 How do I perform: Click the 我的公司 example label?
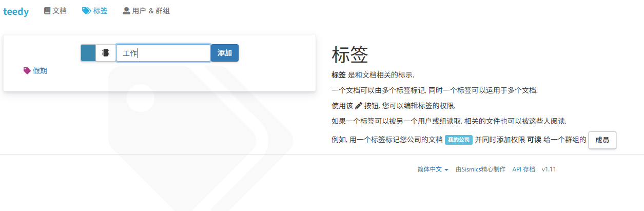[458, 140]
